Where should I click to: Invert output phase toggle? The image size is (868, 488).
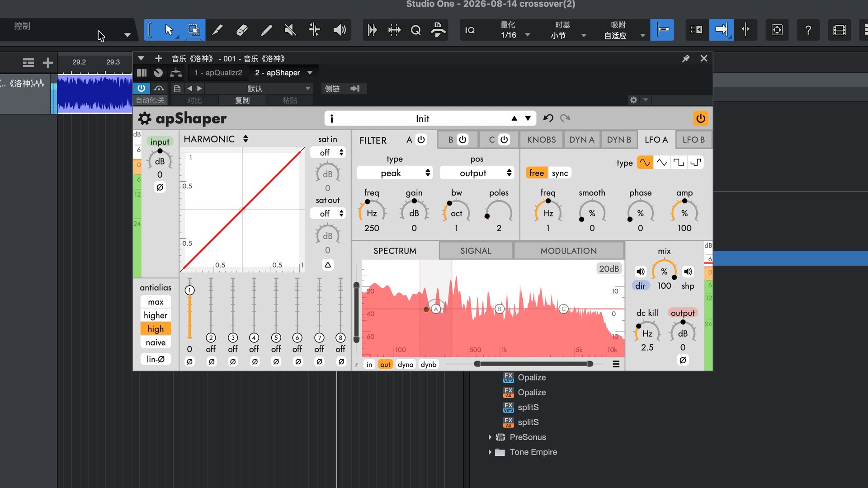[683, 360]
